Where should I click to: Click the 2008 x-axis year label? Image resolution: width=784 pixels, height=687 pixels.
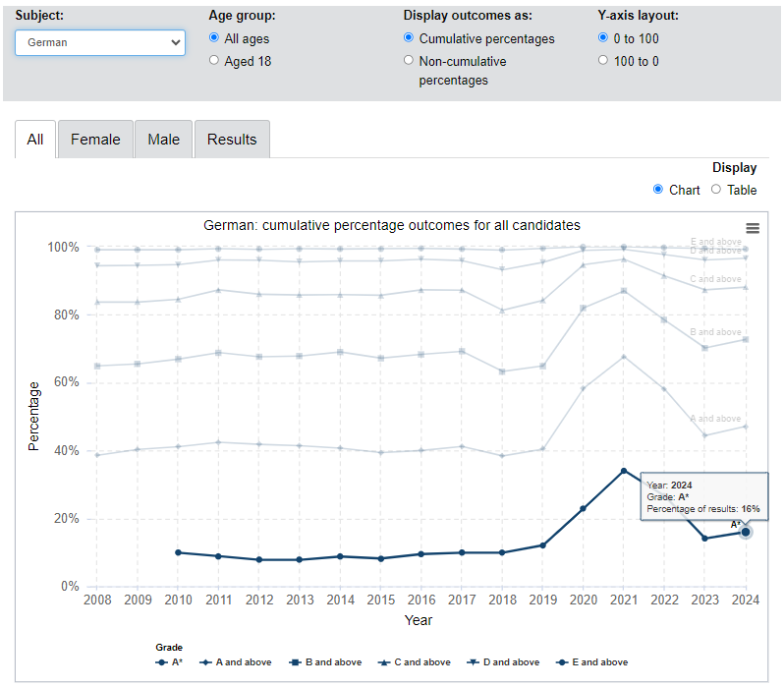97,600
